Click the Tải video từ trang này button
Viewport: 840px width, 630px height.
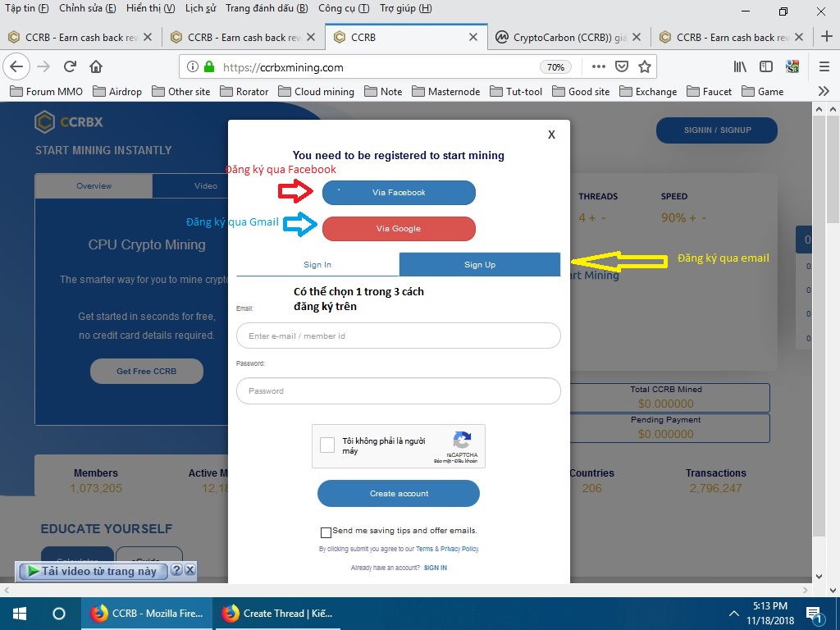pyautogui.click(x=93, y=571)
